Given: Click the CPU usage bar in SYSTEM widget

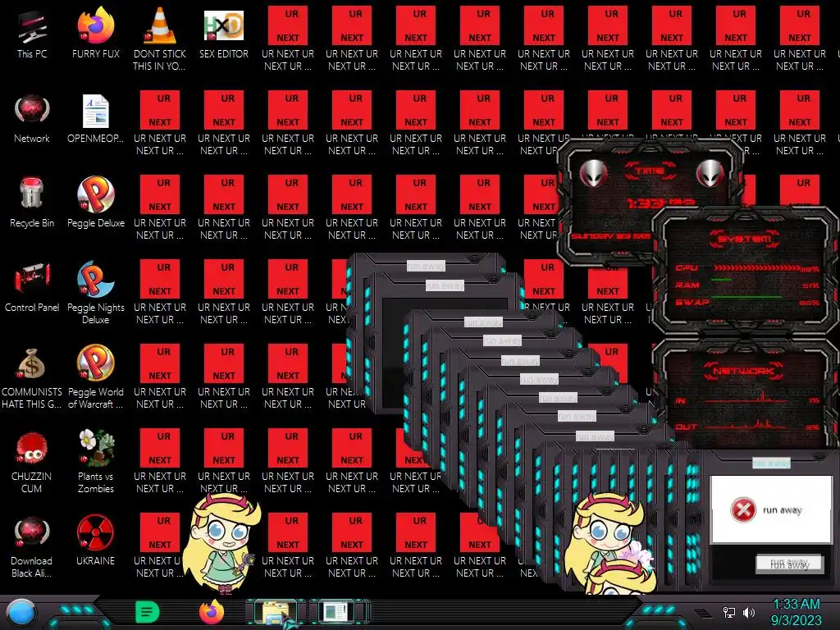Looking at the screenshot, I should [x=756, y=267].
